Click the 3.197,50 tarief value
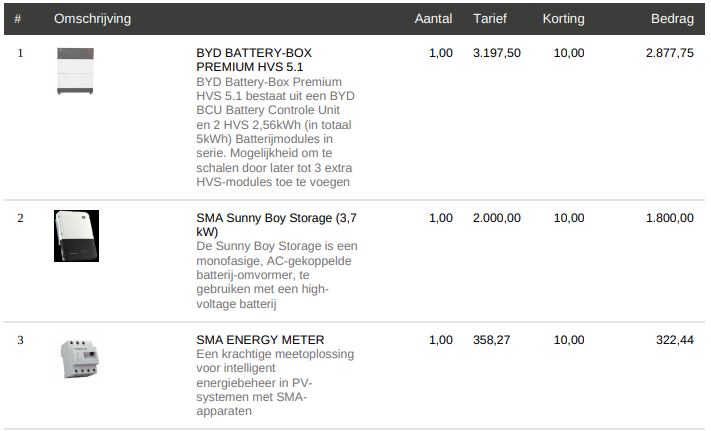Viewport: 711px width, 431px height. [496, 53]
